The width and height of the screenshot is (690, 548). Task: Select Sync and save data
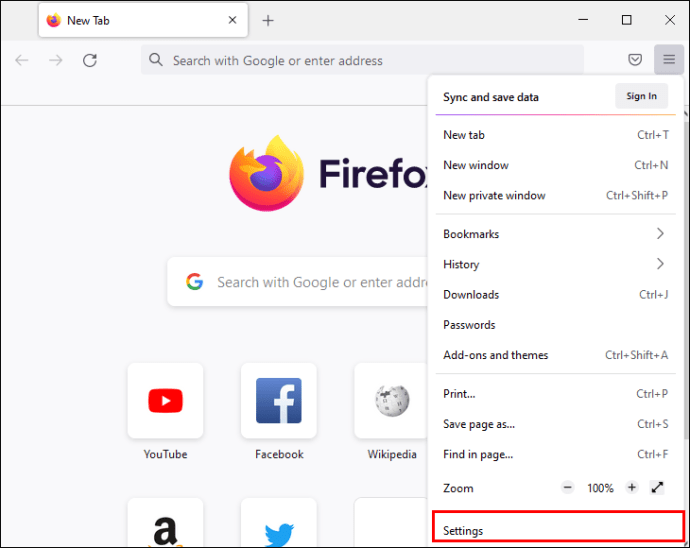[491, 97]
